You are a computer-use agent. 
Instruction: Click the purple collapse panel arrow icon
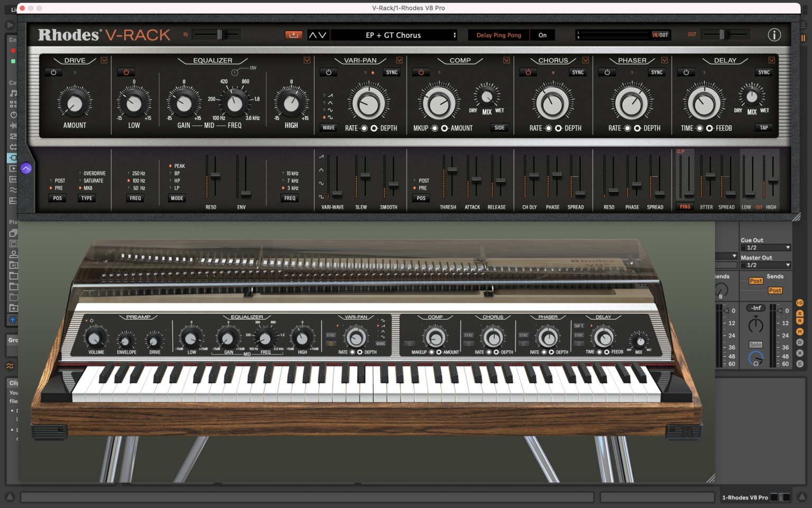[26, 168]
